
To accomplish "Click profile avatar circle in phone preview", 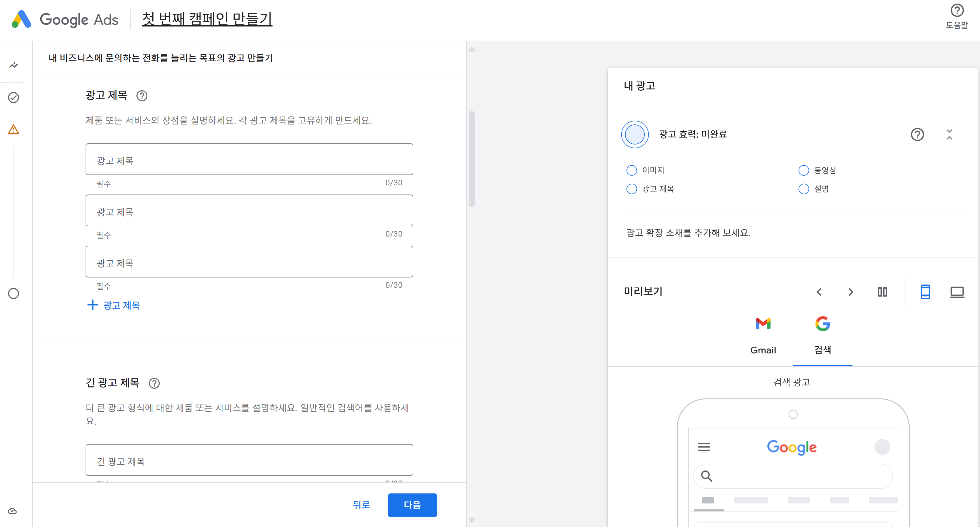I will [882, 447].
